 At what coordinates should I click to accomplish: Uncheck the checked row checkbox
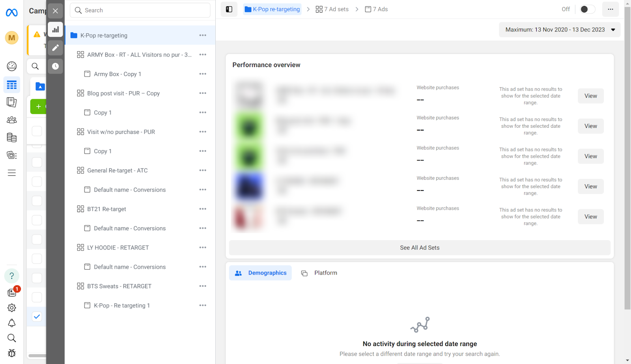pos(37,317)
